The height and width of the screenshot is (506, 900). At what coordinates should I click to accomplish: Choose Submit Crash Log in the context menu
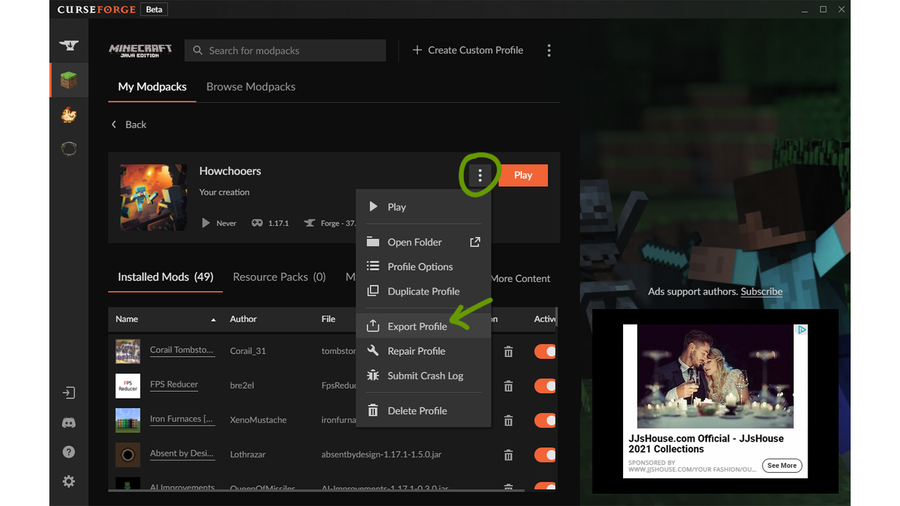click(x=424, y=376)
